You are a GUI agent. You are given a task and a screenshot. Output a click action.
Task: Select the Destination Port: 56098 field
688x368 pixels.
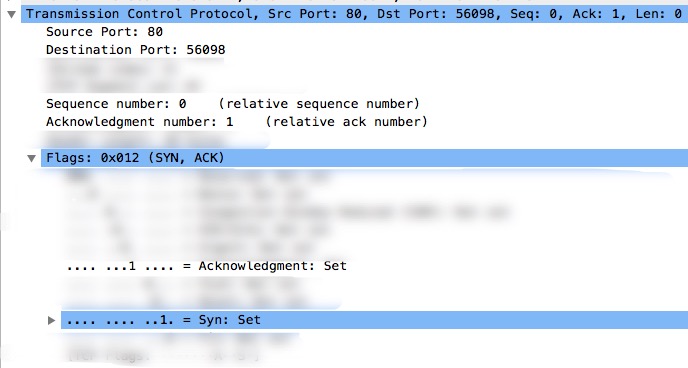tap(136, 50)
